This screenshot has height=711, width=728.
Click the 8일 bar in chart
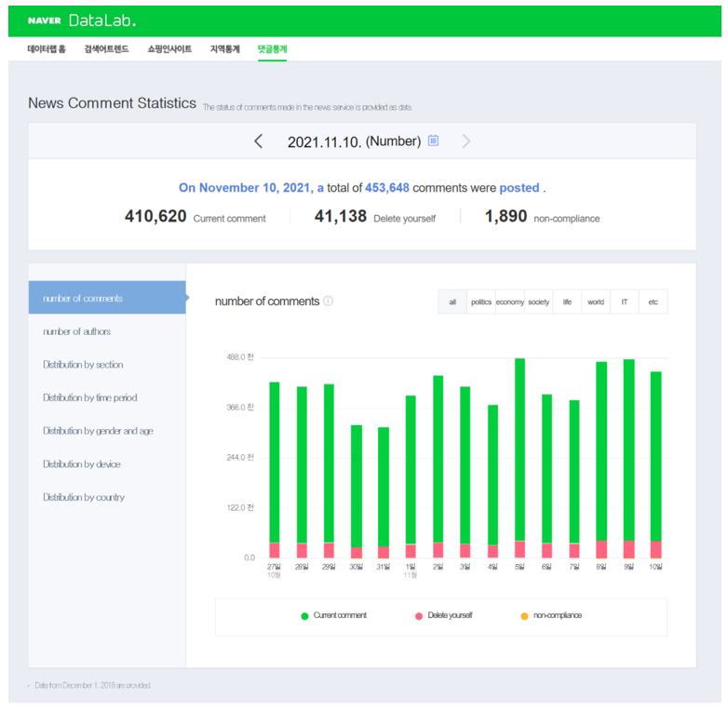(601, 460)
